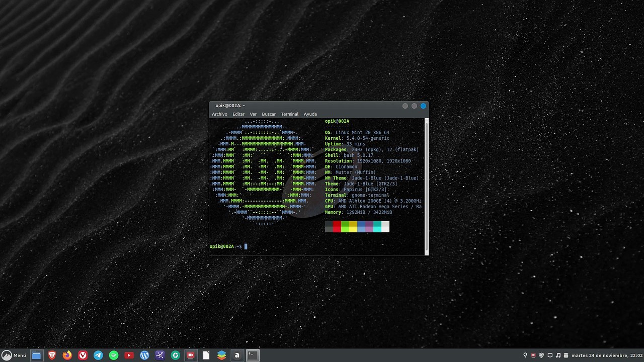This screenshot has width=644, height=362.
Task: Open the YouTube launcher on the panel
Action: click(129, 355)
